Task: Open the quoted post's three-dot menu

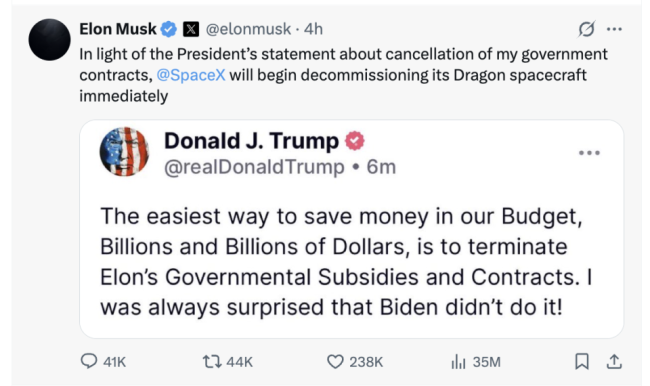Action: (x=589, y=153)
